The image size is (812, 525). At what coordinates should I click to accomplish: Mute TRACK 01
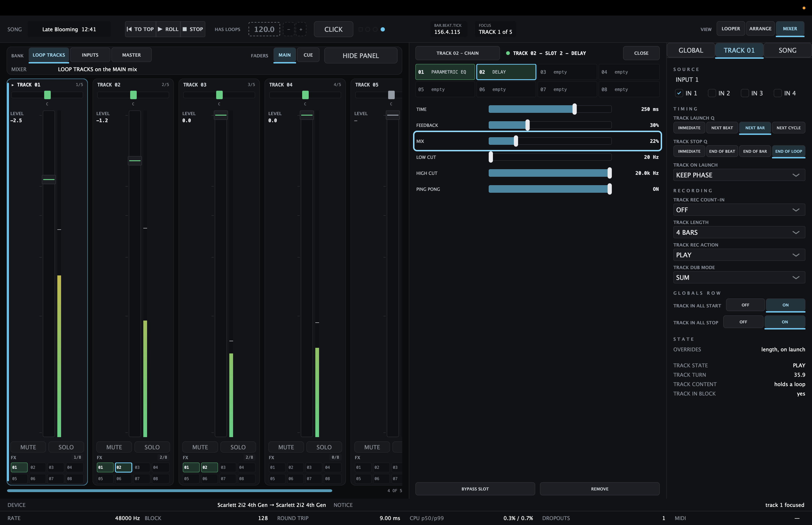pyautogui.click(x=28, y=447)
